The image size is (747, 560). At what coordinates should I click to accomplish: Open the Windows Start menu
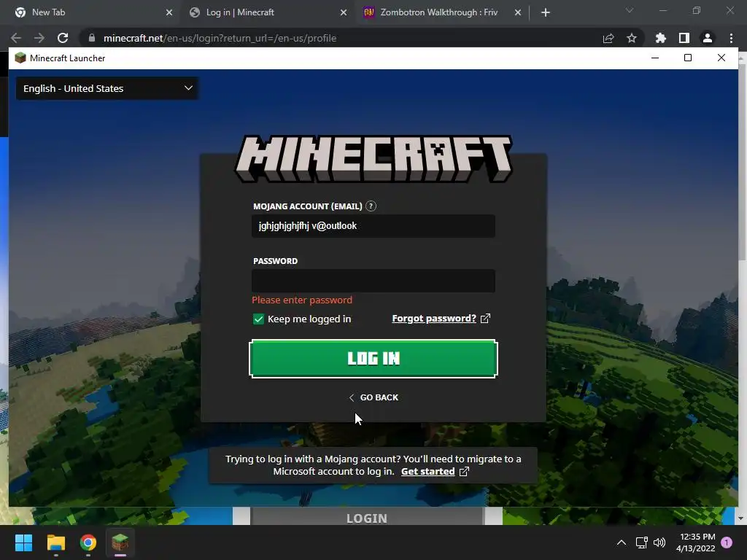pos(23,542)
